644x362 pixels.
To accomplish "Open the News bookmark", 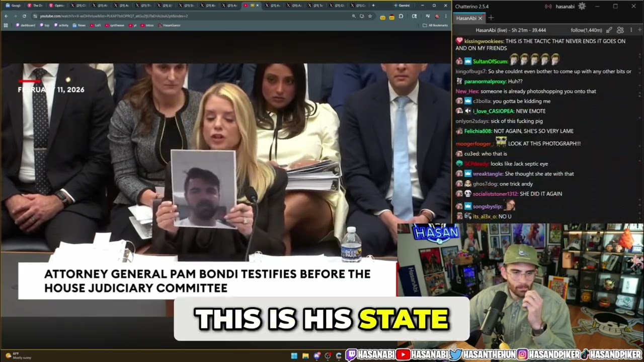I will click(x=79, y=25).
